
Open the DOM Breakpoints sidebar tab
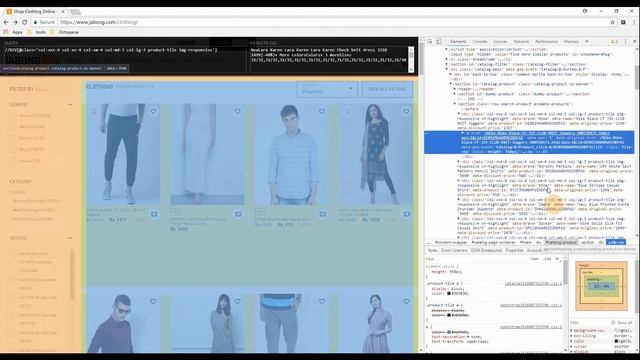click(486, 250)
